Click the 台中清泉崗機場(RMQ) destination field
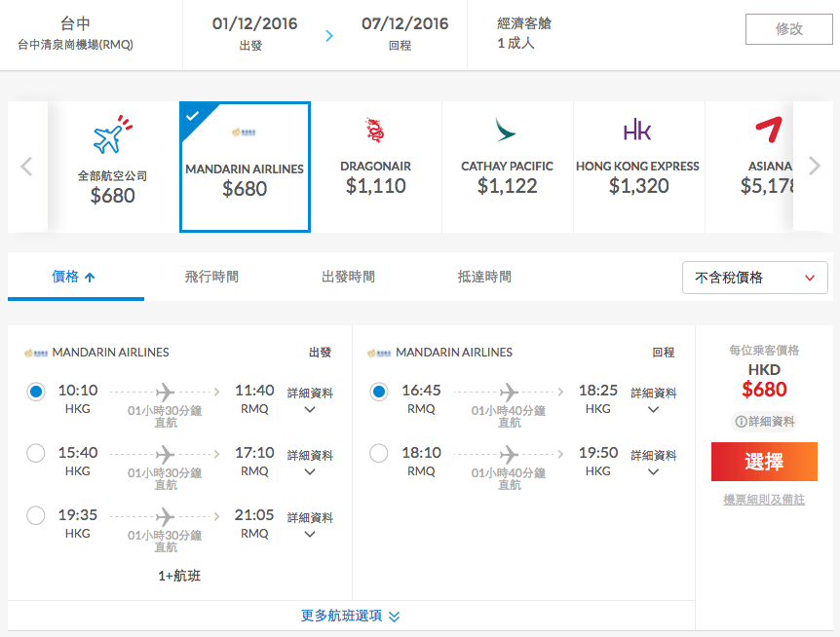Screen dimensions: 840x637 point(75,45)
